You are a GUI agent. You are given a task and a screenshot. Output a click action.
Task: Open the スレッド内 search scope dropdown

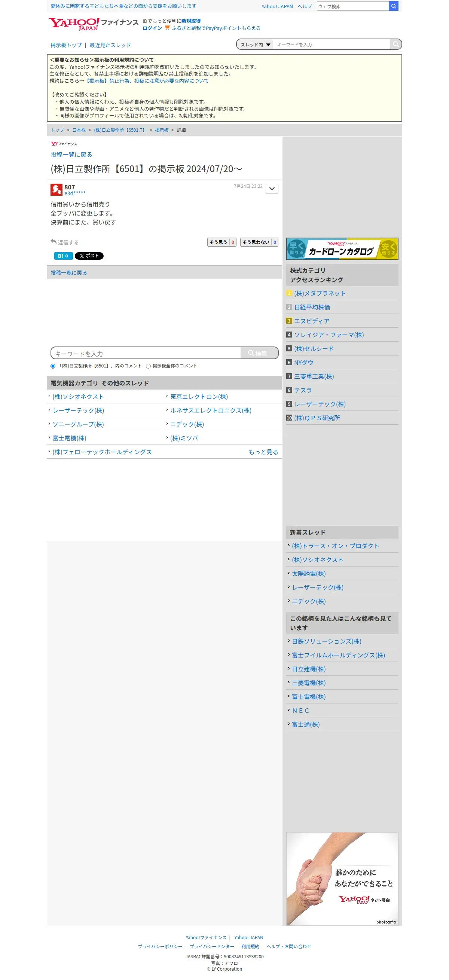[255, 45]
